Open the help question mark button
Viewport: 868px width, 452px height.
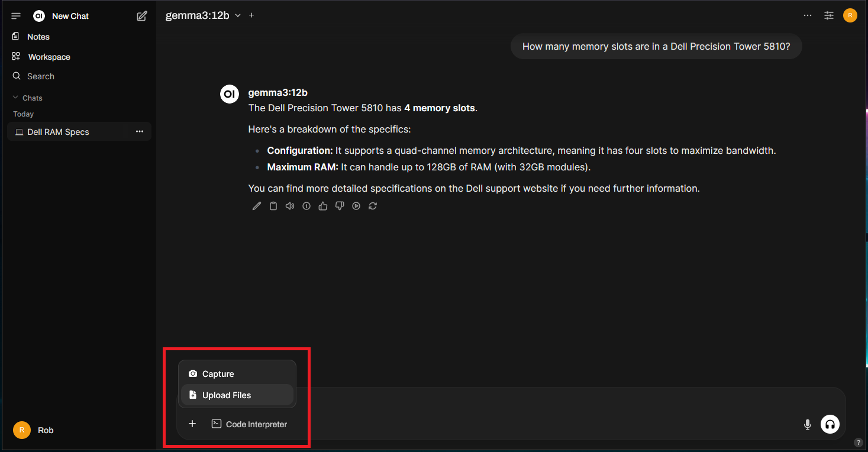[x=859, y=443]
